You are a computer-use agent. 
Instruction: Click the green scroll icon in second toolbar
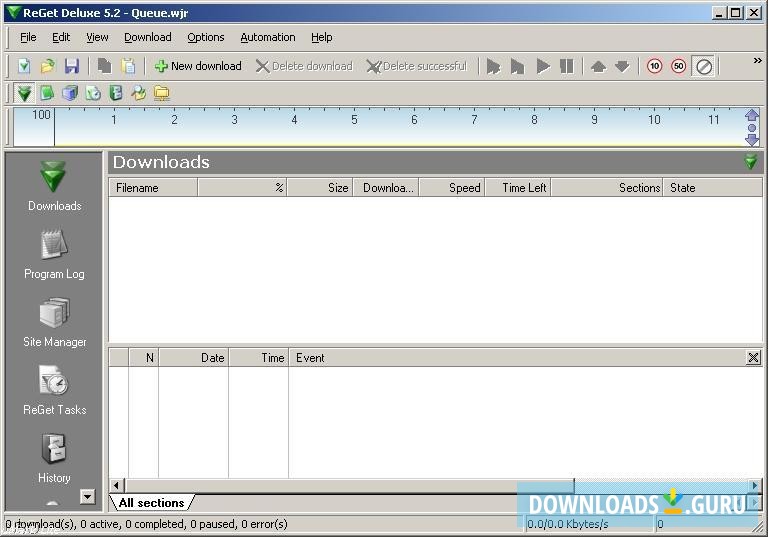(x=116, y=93)
